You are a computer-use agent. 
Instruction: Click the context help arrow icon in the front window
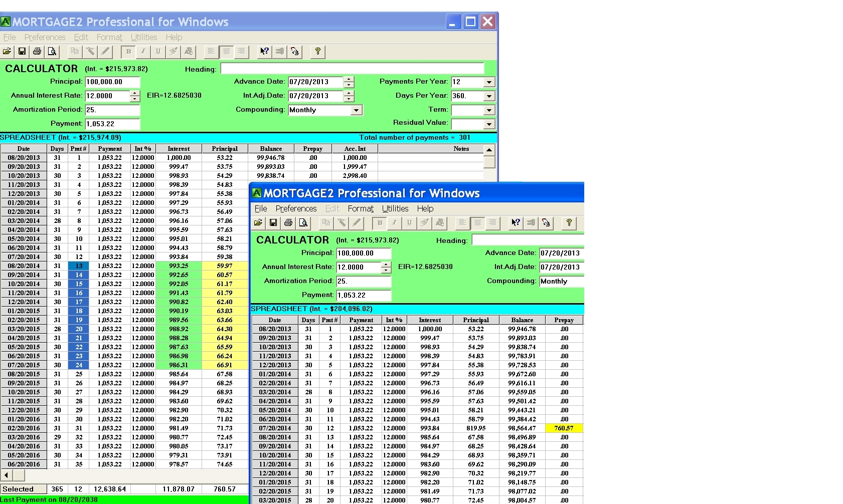tap(516, 223)
